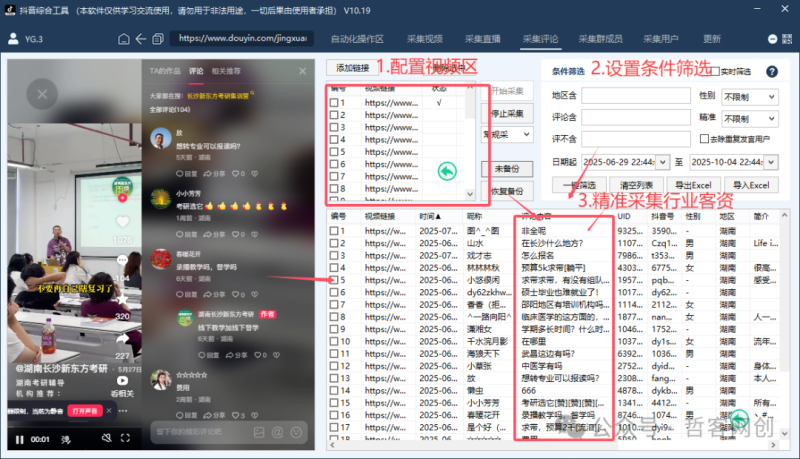Check the box for video link row 7
800x459 pixels.
pyautogui.click(x=334, y=176)
